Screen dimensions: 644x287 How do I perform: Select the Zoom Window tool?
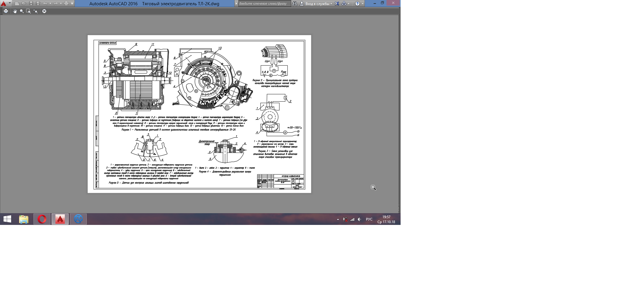pyautogui.click(x=28, y=11)
